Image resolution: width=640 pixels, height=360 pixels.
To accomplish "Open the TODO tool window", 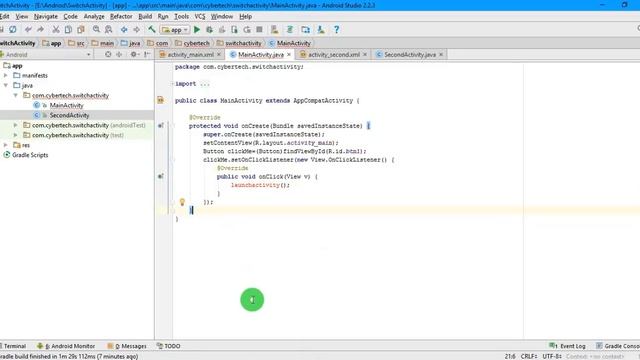I will click(x=169, y=346).
